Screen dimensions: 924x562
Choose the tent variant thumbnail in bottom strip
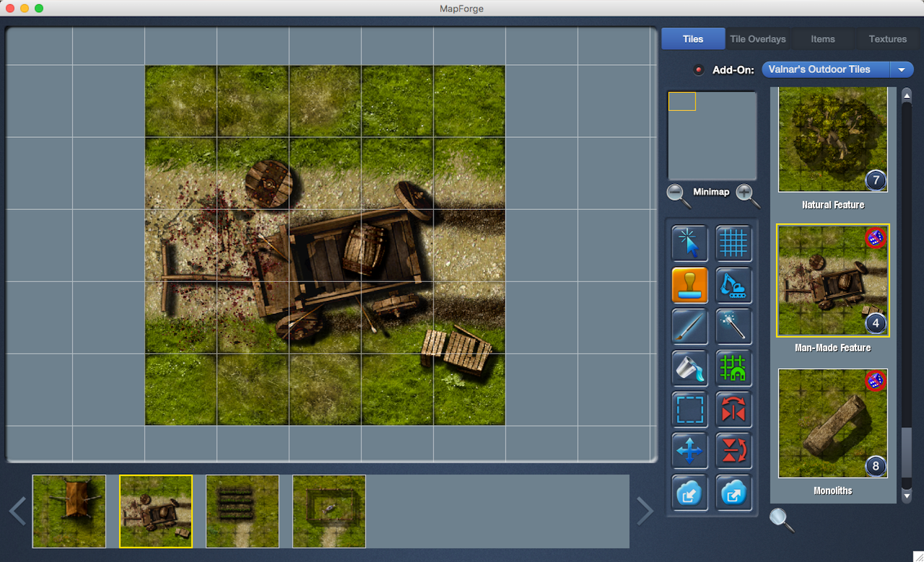click(x=69, y=511)
